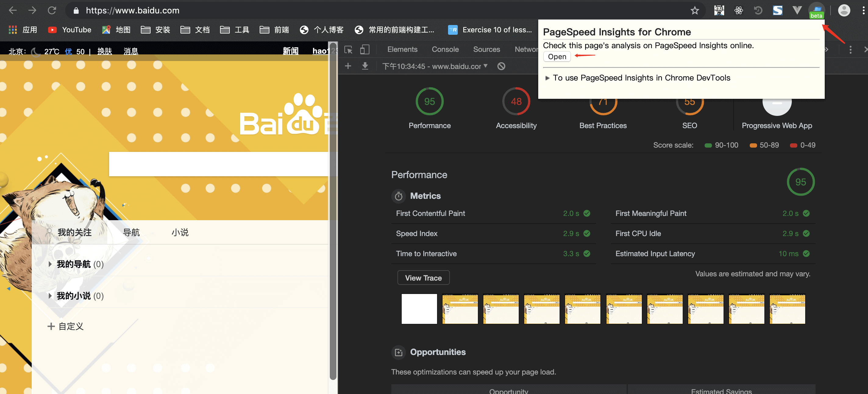This screenshot has width=868, height=394.
Task: Click the Opportunities section icon
Action: tap(398, 352)
